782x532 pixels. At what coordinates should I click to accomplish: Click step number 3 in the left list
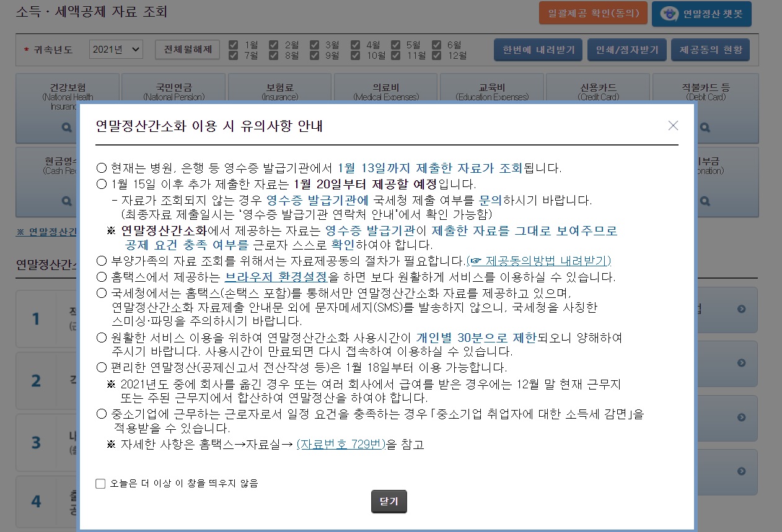(36, 442)
